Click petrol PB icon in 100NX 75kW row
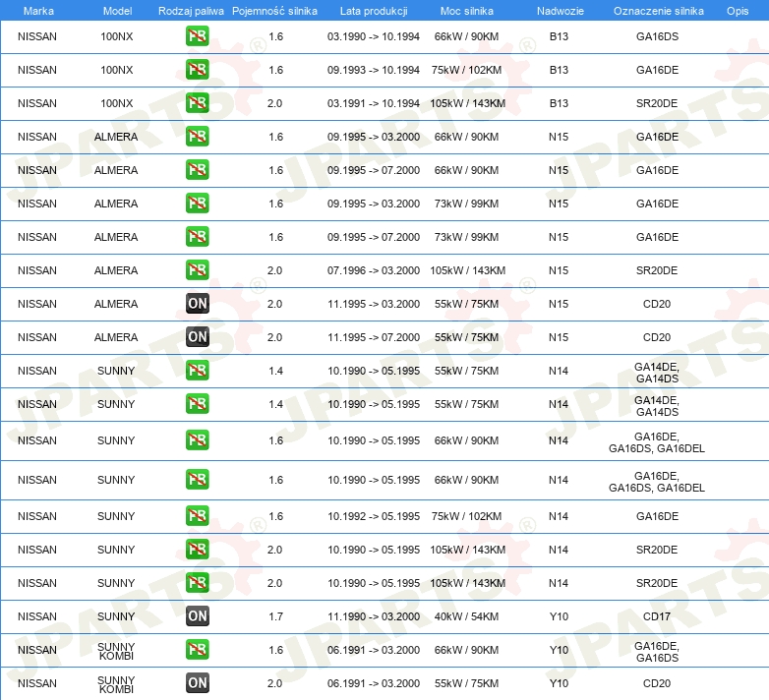The image size is (769, 700). pos(197,70)
